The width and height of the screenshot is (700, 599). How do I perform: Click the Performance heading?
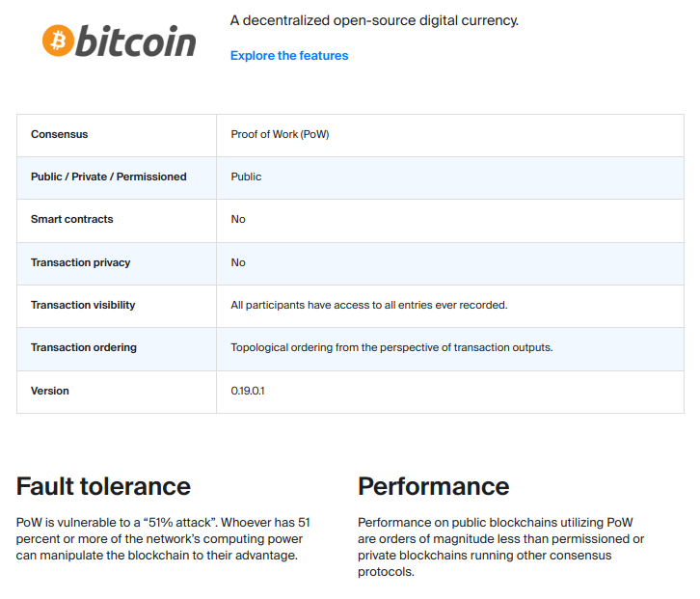[433, 485]
